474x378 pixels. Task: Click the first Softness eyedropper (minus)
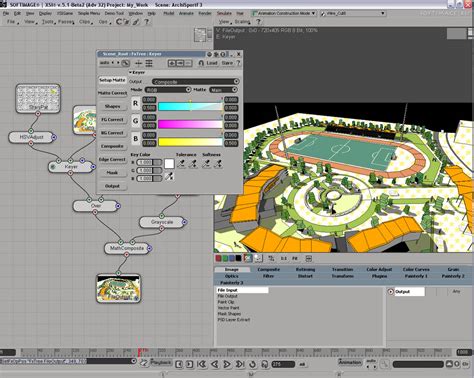coord(207,163)
